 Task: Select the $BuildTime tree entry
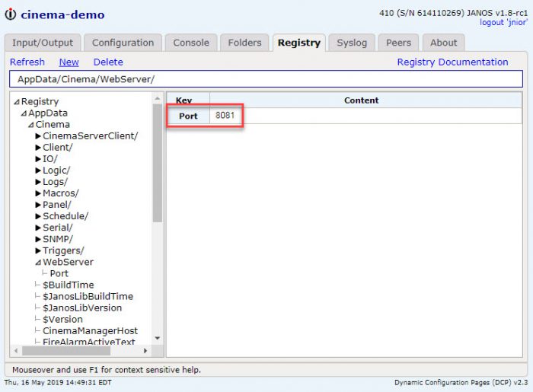68,285
